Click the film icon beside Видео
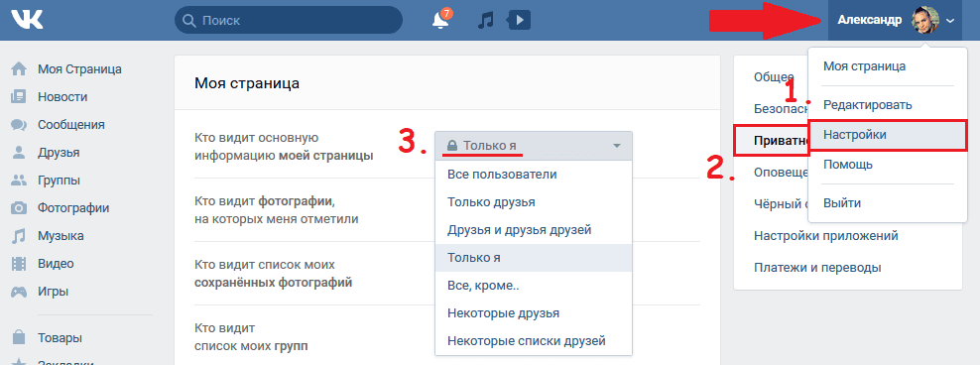Image resolution: width=980 pixels, height=365 pixels. (19, 264)
